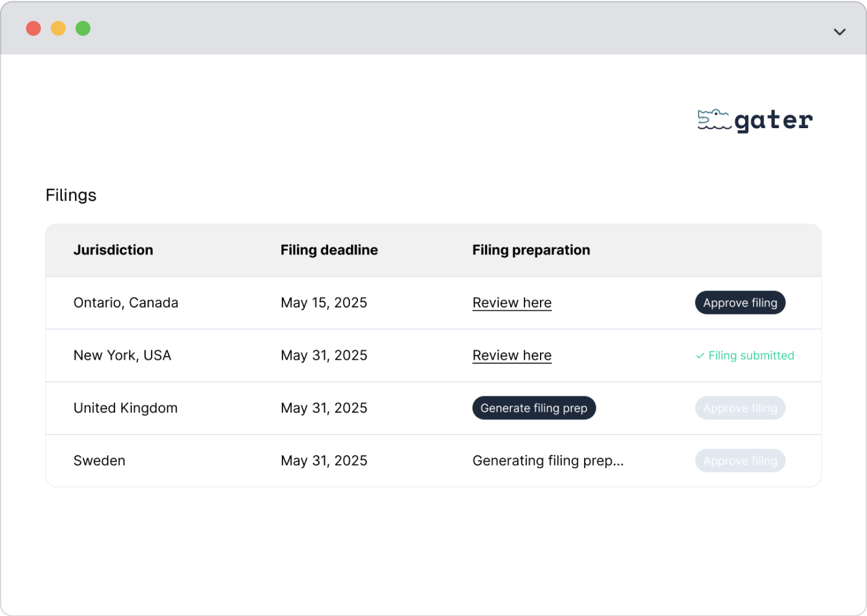Viewport: 867px width, 616px height.
Task: Select the Filing preparation column header
Action: [x=531, y=250]
